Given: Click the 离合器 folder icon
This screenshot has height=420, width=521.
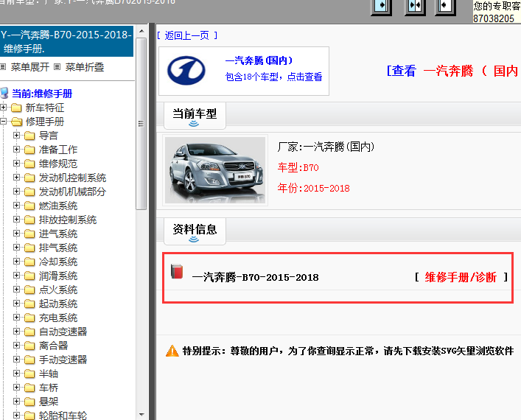Looking at the screenshot, I should coord(29,346).
